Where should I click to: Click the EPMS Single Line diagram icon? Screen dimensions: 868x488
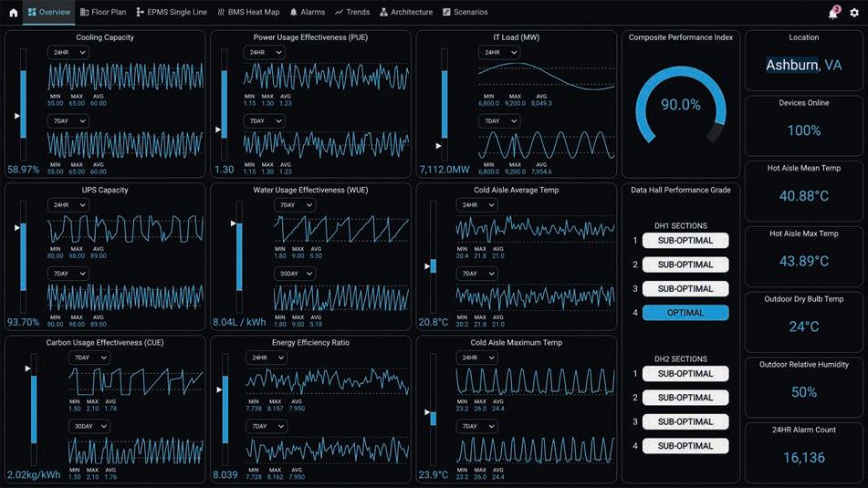[140, 12]
